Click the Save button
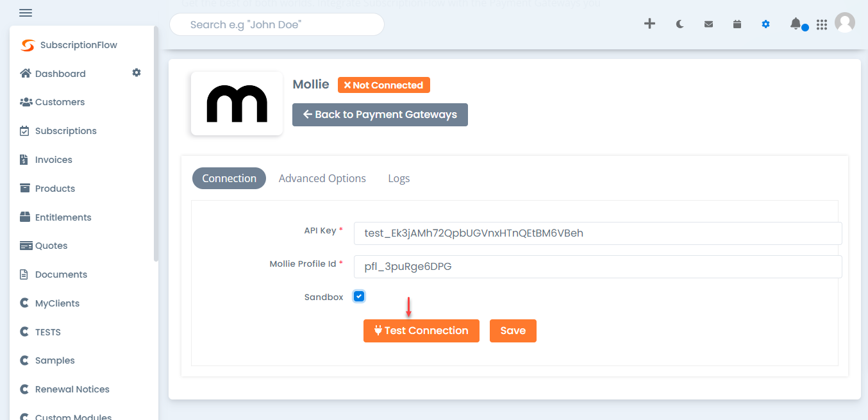Image resolution: width=868 pixels, height=420 pixels. pyautogui.click(x=513, y=331)
